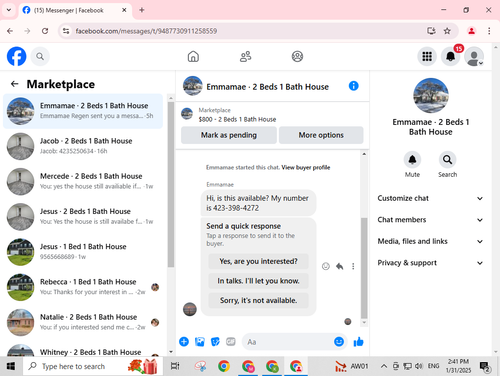Viewport: 500px width, 376px height.
Task: Click the chat message scrollbar
Action: pyautogui.click(x=364, y=268)
